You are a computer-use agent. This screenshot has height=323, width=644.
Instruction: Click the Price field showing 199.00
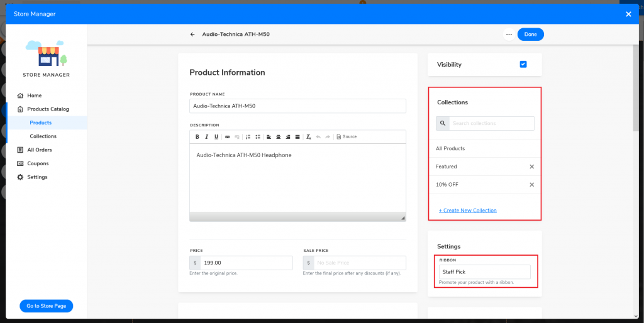246,263
